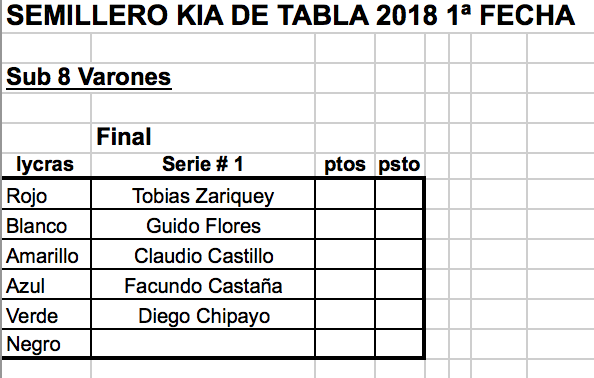This screenshot has height=378, width=594.
Task: Click the Negro lycra cell
Action: (x=46, y=343)
